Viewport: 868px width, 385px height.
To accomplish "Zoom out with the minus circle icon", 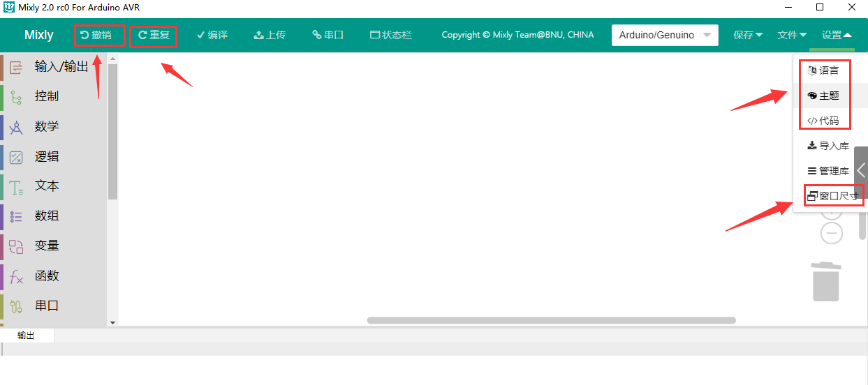I will 831,233.
